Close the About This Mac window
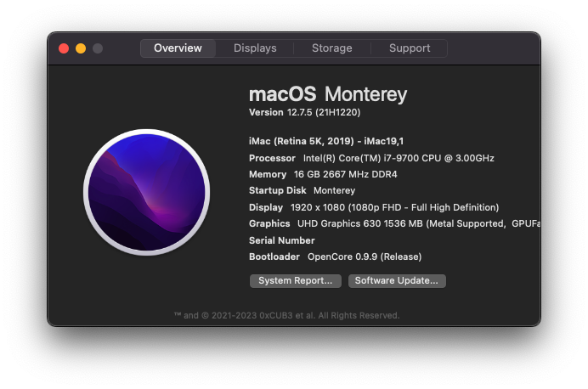Screen dimensions: 588x389 (x=64, y=48)
